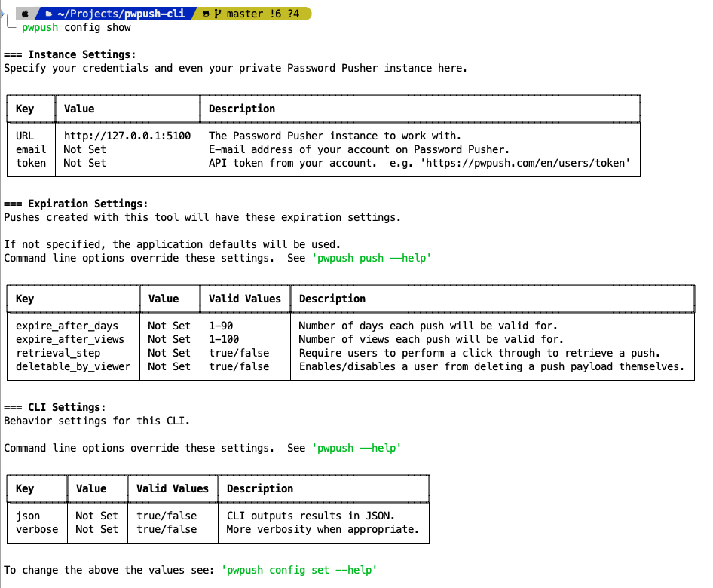Image resolution: width=713 pixels, height=588 pixels.
Task: Select the json key cell
Action: pyautogui.click(x=28, y=516)
